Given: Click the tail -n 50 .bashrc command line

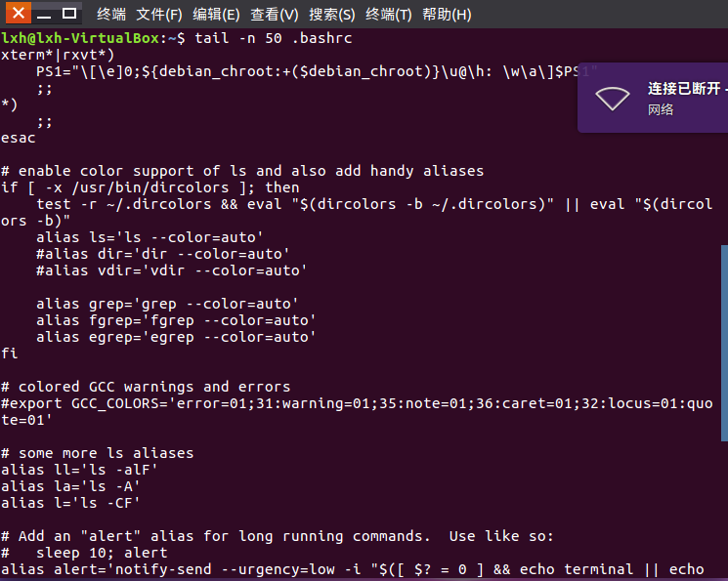Looking at the screenshot, I should click(273, 38).
